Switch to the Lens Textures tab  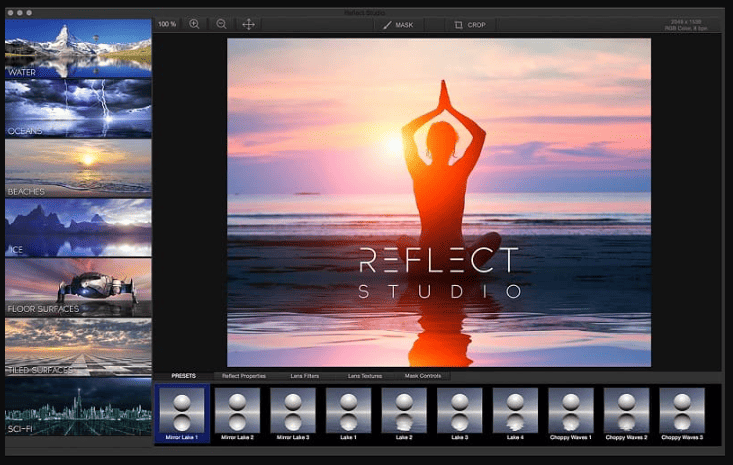pyautogui.click(x=365, y=376)
